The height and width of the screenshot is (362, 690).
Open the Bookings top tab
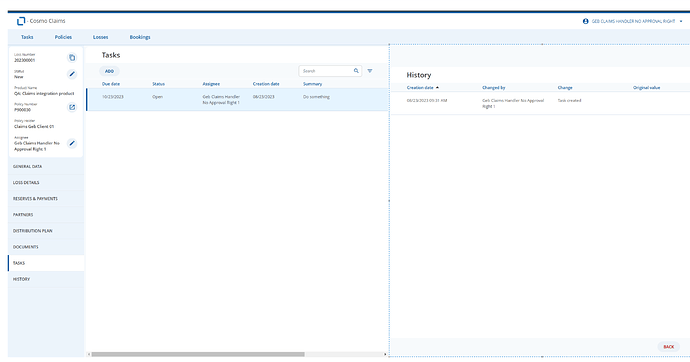coord(140,37)
